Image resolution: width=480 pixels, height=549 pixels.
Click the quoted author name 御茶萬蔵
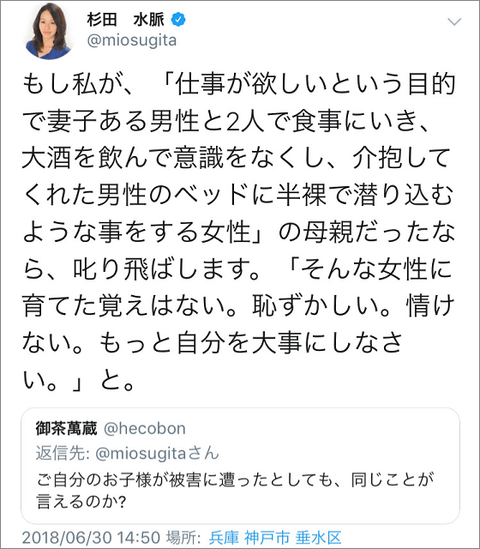coord(66,428)
